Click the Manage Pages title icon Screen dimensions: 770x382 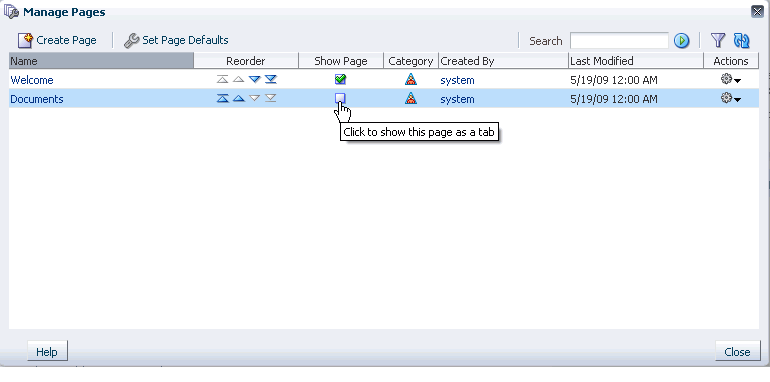[11, 12]
